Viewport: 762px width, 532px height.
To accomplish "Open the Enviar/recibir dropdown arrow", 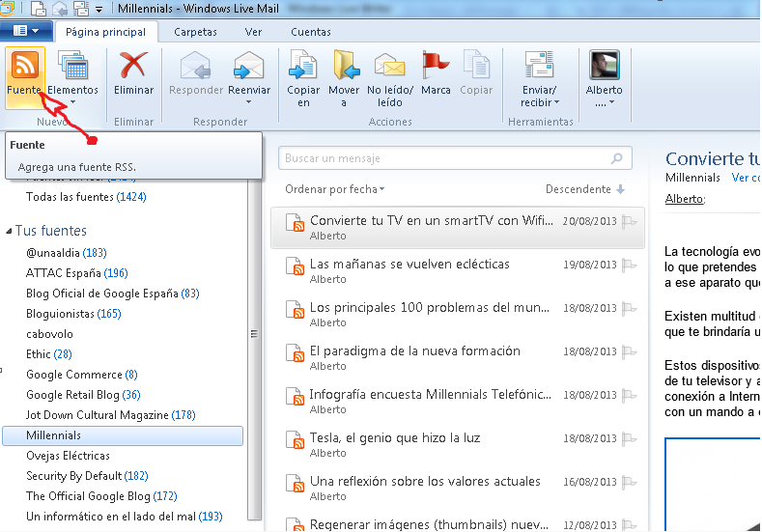I will click(557, 102).
